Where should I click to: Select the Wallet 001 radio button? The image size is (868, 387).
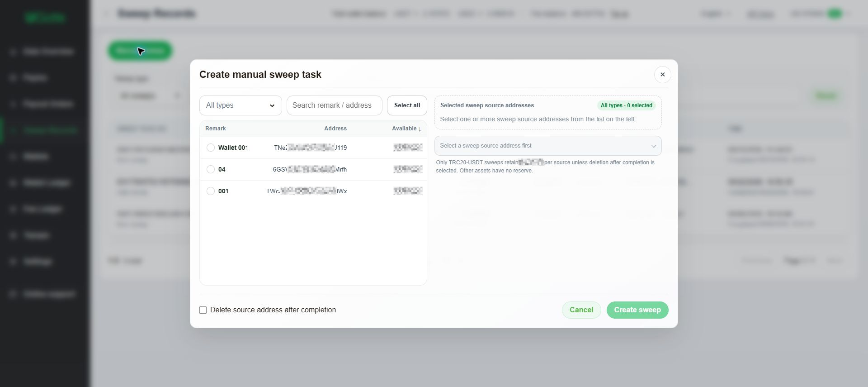click(211, 148)
